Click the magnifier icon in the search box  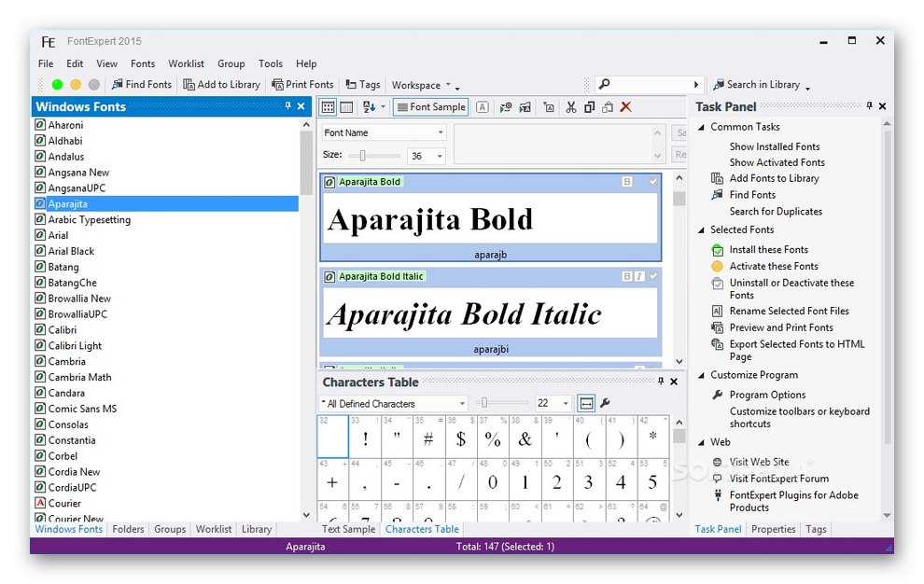(x=605, y=84)
